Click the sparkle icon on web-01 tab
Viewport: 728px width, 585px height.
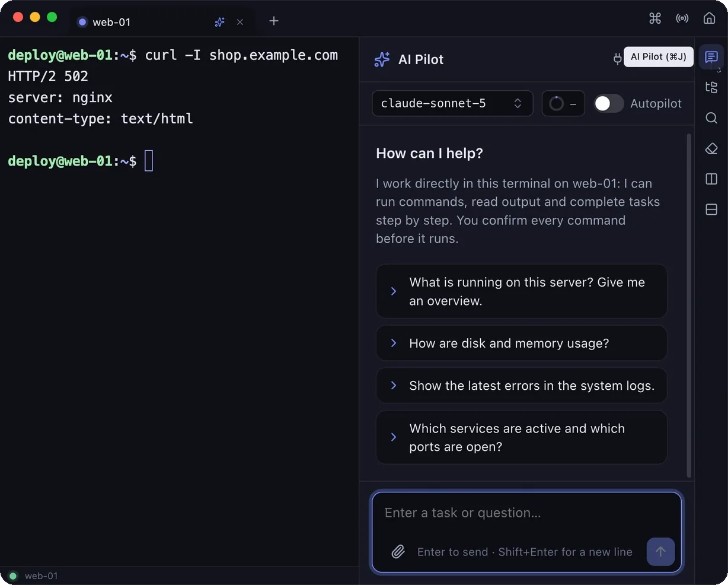[219, 22]
